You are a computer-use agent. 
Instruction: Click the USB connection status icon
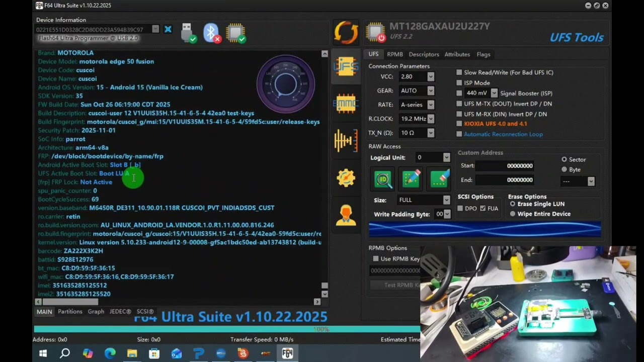point(188,33)
